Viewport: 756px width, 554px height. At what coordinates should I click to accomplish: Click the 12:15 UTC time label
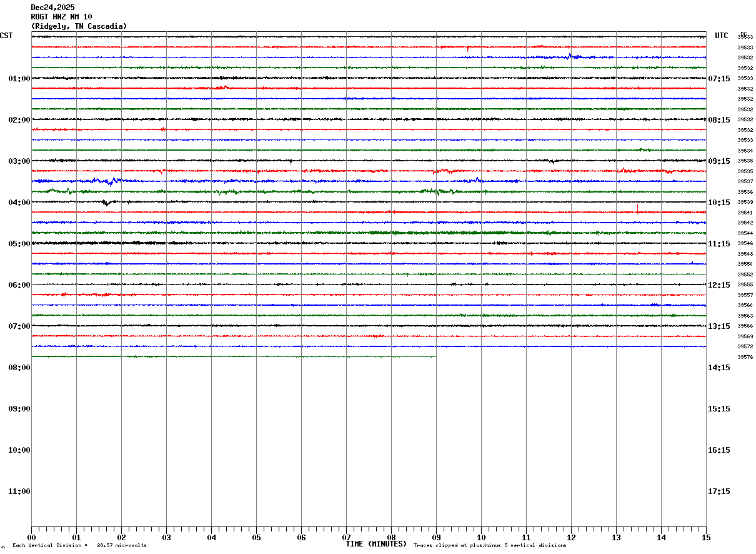point(719,285)
